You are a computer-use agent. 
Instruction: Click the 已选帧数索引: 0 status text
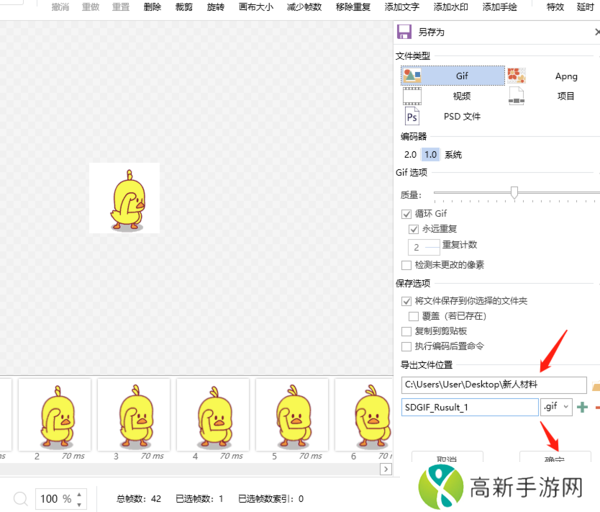[x=271, y=499]
